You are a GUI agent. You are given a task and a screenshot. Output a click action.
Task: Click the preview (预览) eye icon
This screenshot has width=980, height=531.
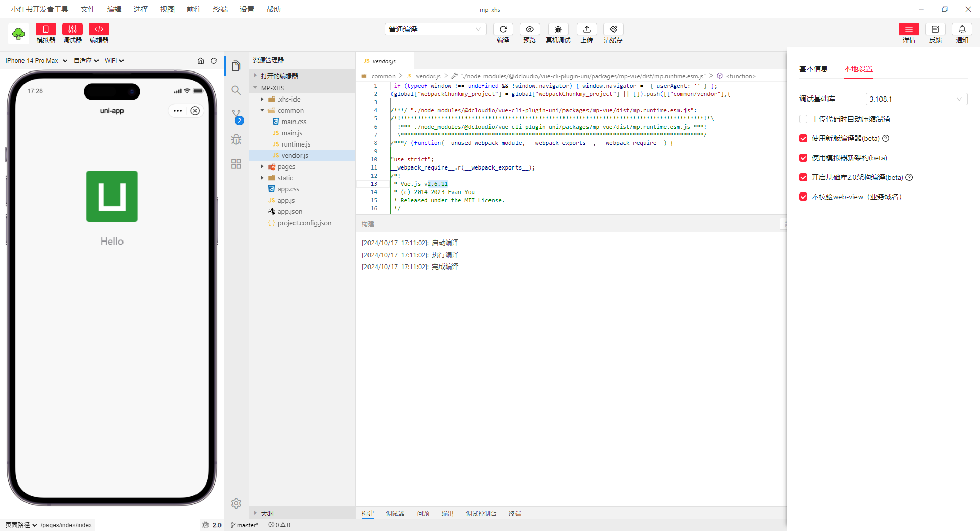pos(530,29)
